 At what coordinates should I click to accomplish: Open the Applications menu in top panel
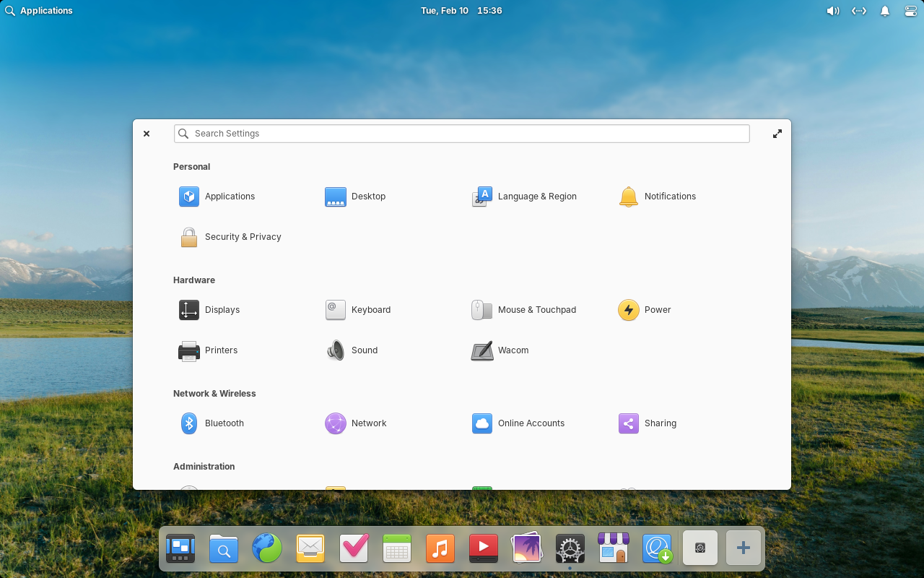coord(39,11)
